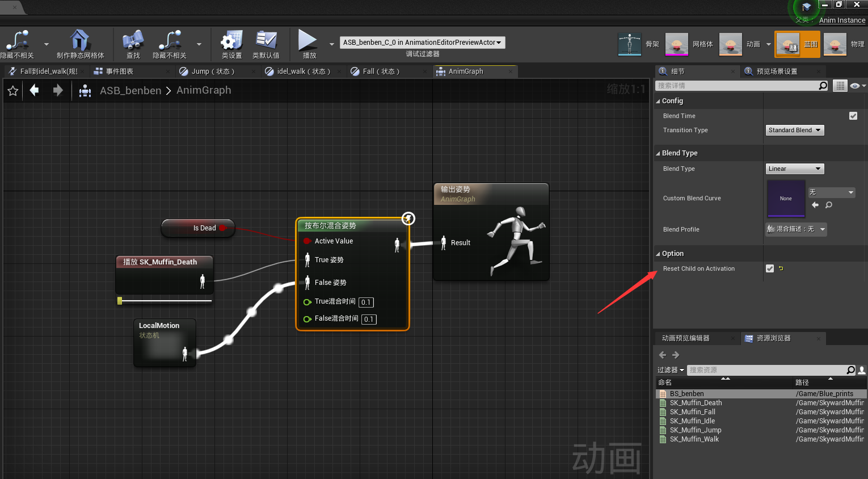The width and height of the screenshot is (868, 479).
Task: Switch to 骨架 skeleton editor mode
Action: coord(630,44)
